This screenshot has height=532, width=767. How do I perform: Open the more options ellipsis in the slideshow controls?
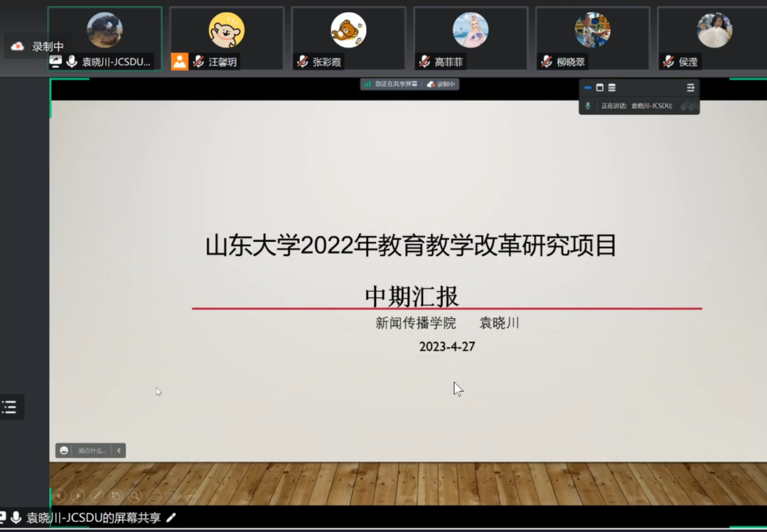pos(192,496)
